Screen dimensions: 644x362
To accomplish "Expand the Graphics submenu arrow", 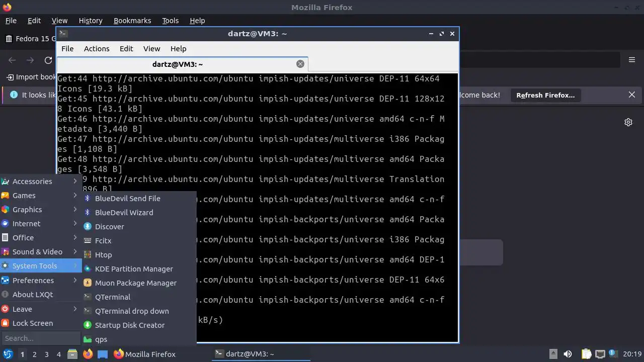I will click(x=75, y=210).
